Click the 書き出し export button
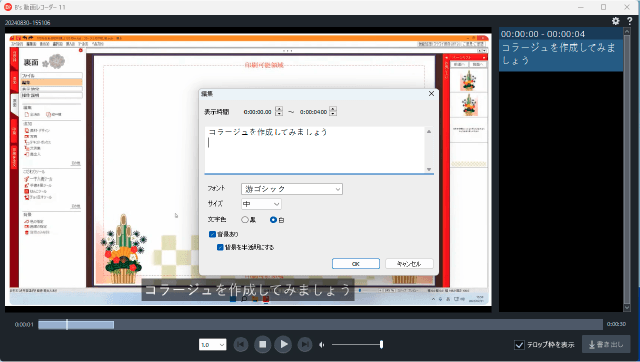This screenshot has width=640, height=362. 606,344
